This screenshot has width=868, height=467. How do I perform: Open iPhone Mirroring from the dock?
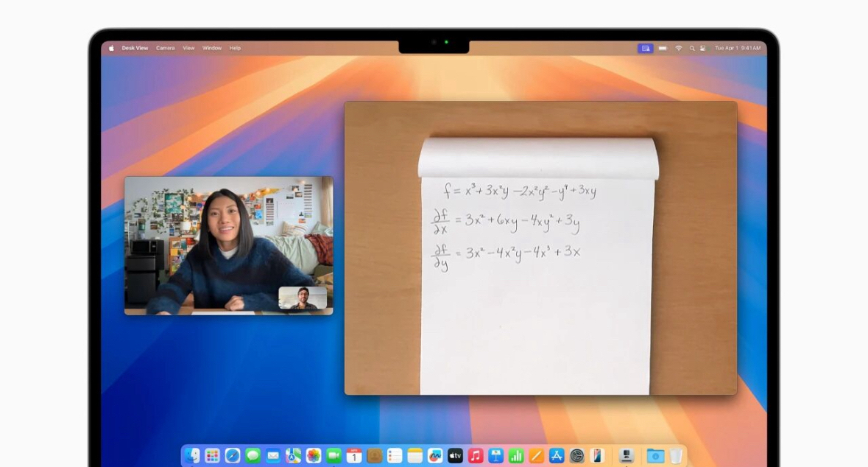[x=597, y=456]
